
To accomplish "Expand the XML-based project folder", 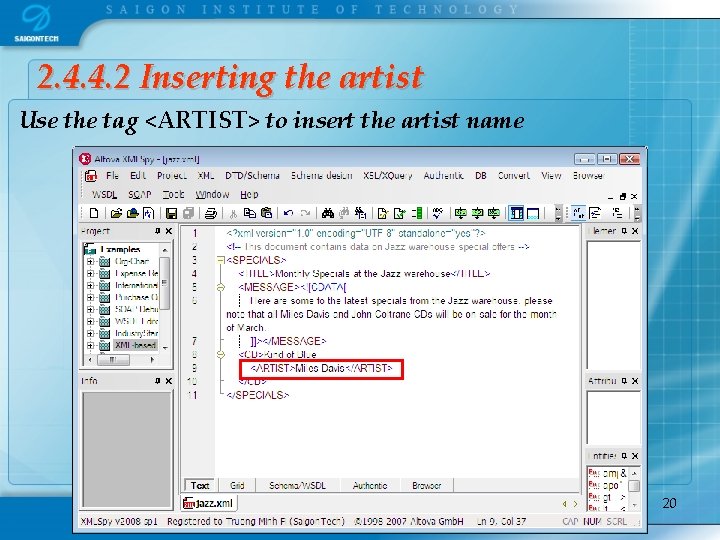I will pyautogui.click(x=90, y=345).
